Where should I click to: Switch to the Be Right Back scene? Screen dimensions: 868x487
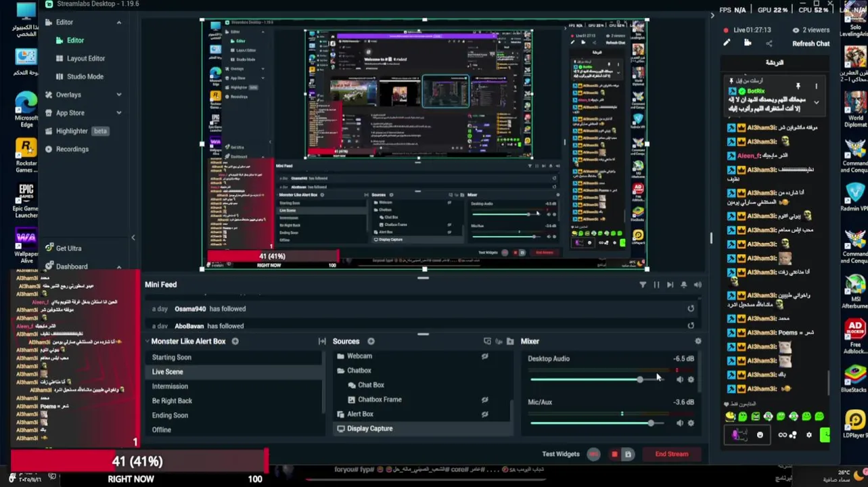(x=172, y=400)
